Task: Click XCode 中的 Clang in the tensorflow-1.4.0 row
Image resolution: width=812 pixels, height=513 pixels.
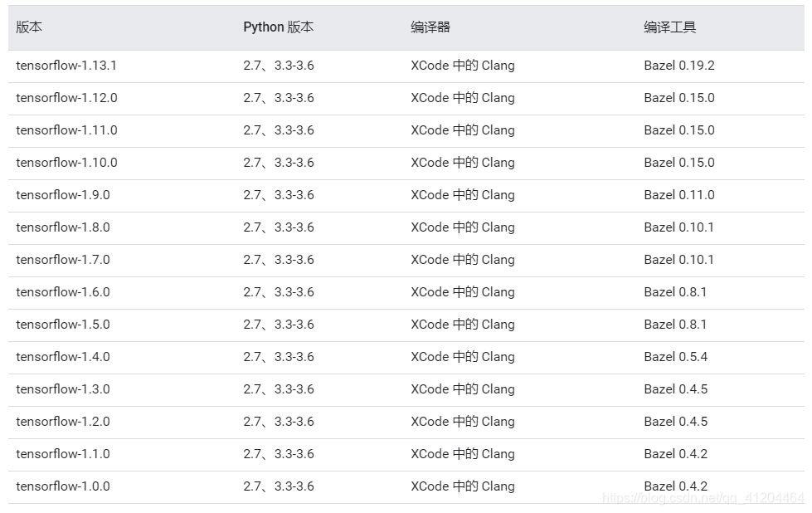Action: pos(463,357)
